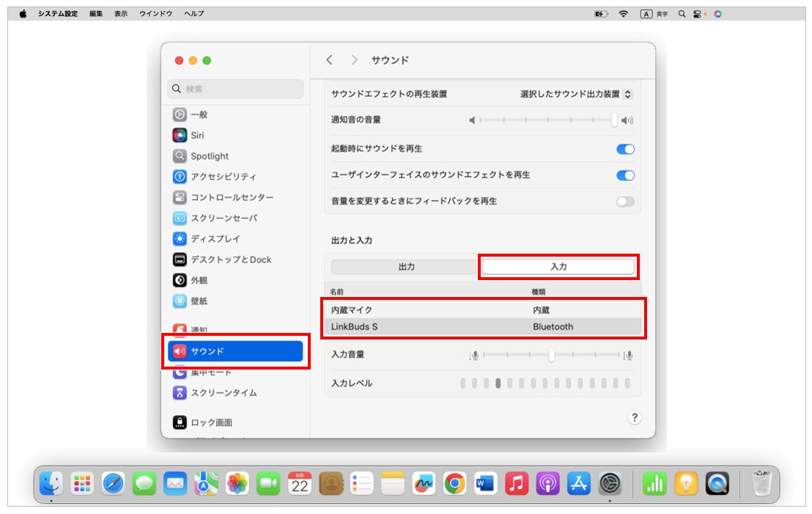Go back with left chevron button
This screenshot has width=812, height=514.
click(x=329, y=60)
